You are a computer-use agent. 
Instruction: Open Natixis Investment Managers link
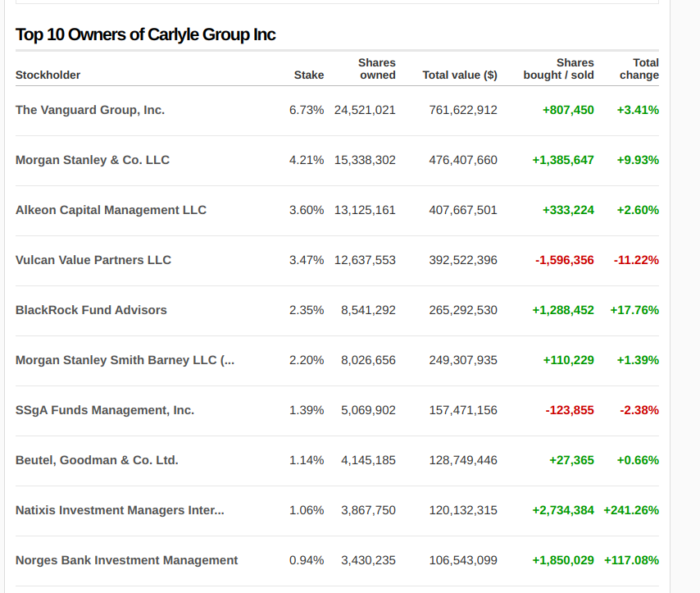click(120, 510)
